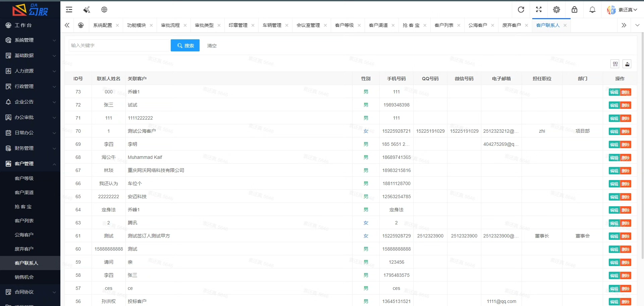Open the tab list dropdown chevron
The width and height of the screenshot is (644, 306).
point(637,25)
